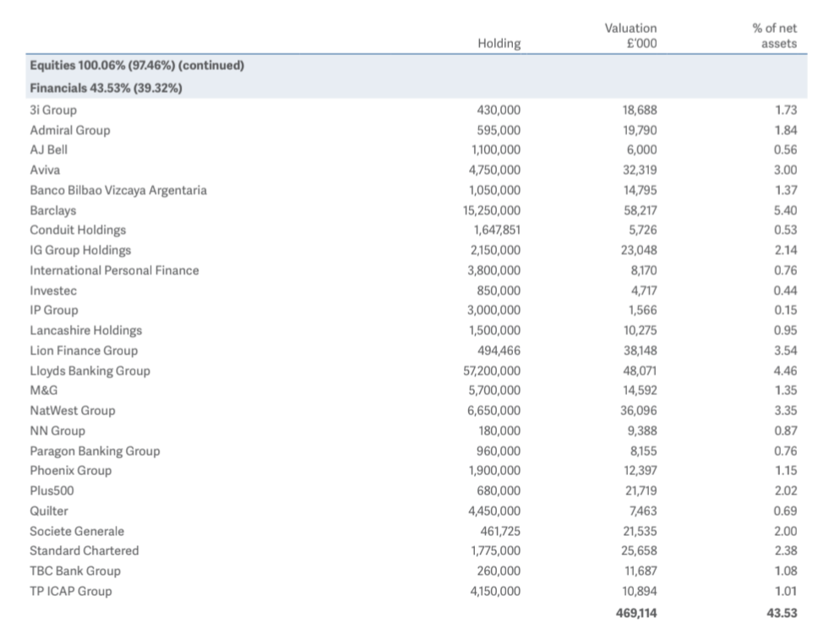The width and height of the screenshot is (840, 622).
Task: Click the 'Holding' column header
Action: [x=499, y=43]
